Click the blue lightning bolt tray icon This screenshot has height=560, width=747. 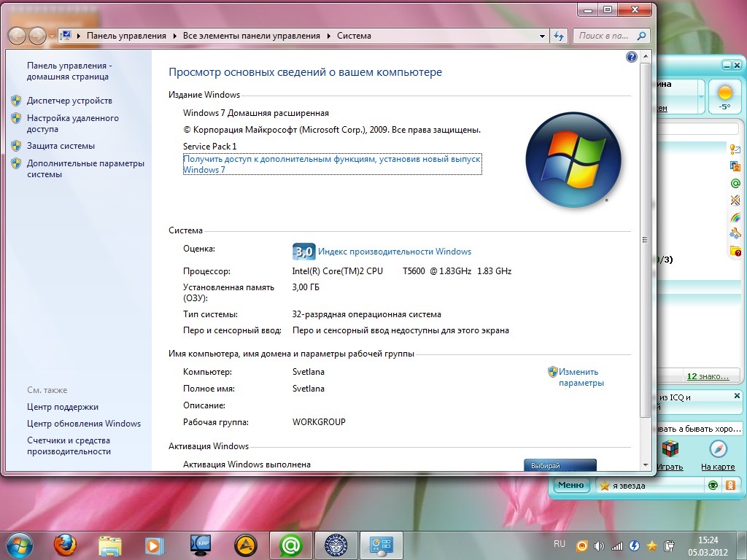(634, 546)
